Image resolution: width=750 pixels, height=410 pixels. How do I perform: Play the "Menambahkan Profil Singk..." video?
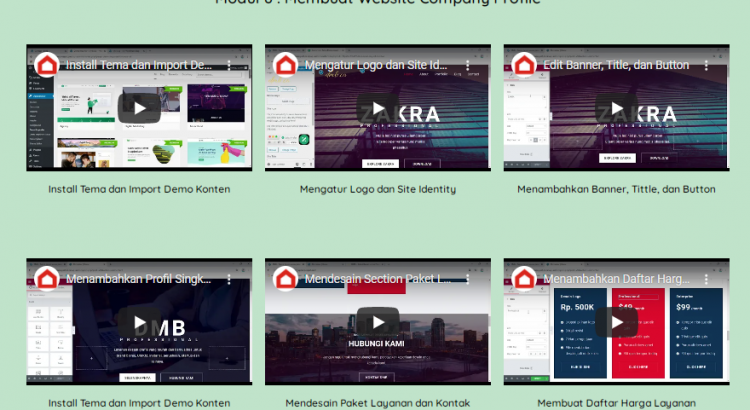(x=139, y=322)
